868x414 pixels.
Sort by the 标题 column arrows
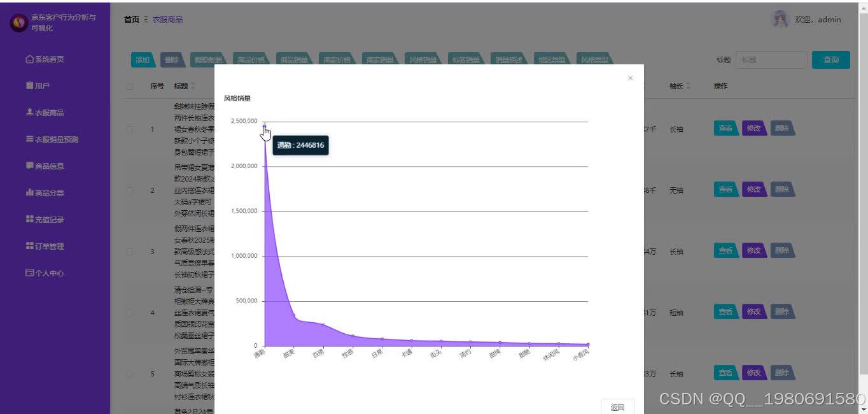tap(193, 86)
